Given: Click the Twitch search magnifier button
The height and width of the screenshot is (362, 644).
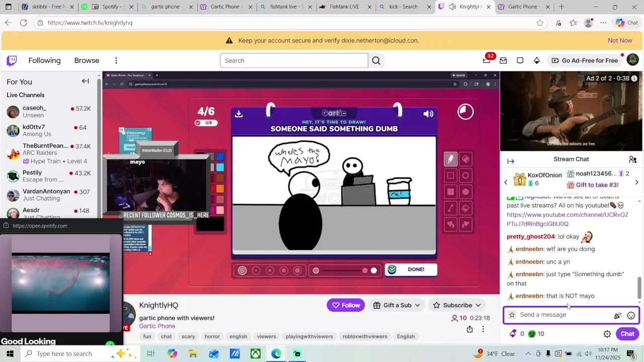Looking at the screenshot, I should tap(376, 60).
